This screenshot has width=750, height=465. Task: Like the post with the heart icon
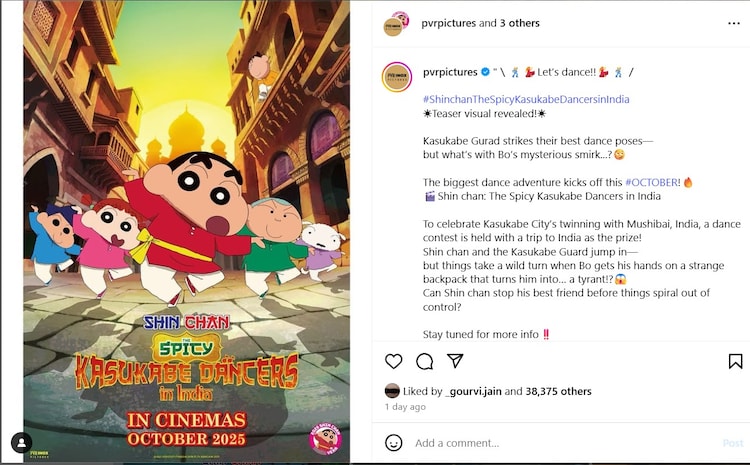(x=394, y=361)
